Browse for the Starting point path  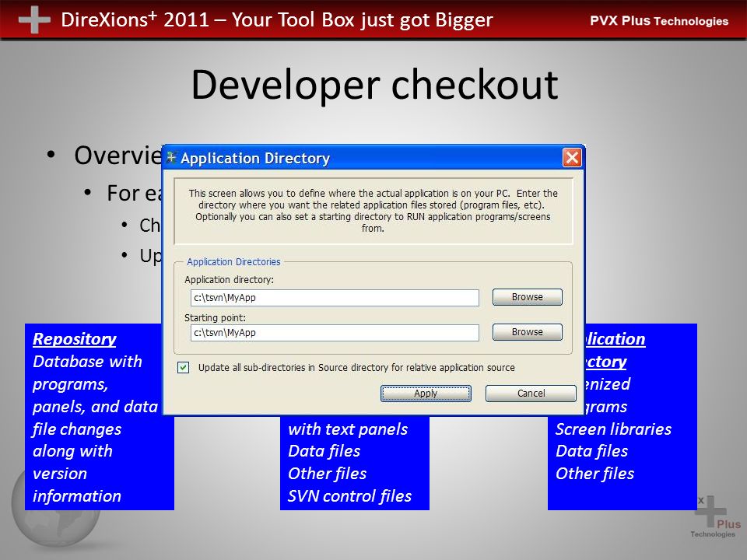pos(528,332)
